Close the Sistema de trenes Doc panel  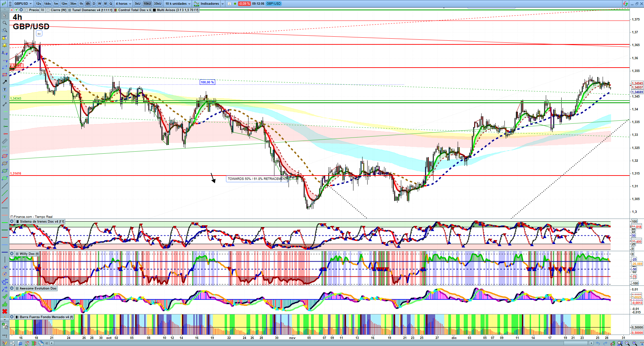click(12, 222)
